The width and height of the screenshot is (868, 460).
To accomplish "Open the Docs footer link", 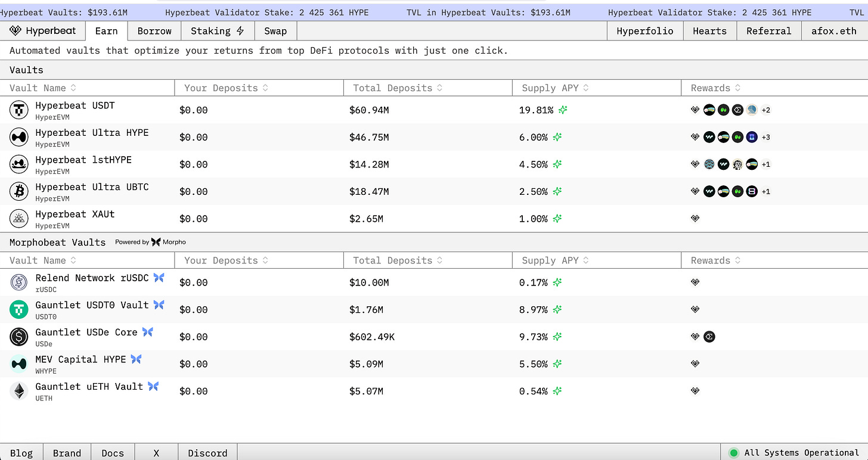I will pyautogui.click(x=113, y=453).
